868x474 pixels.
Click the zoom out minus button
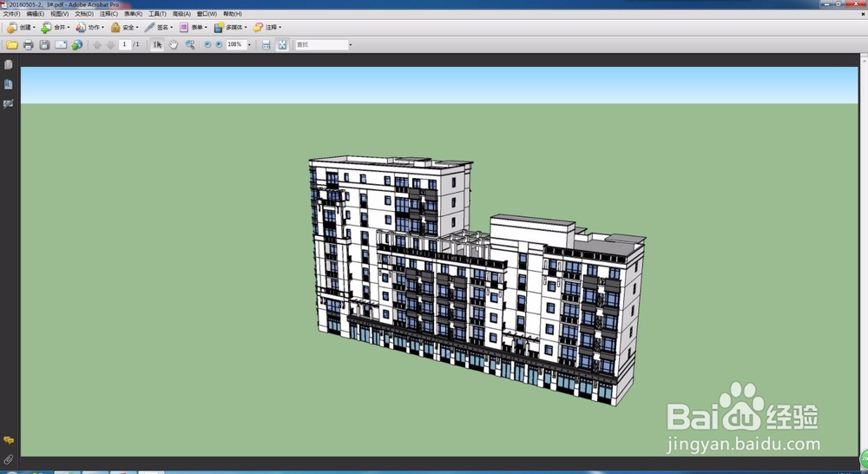click(x=207, y=45)
